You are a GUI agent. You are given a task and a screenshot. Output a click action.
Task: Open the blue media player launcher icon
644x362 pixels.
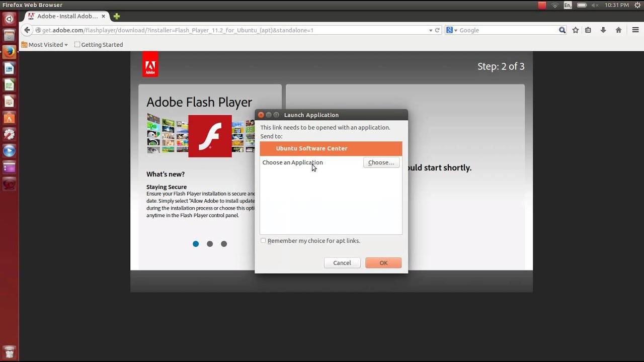[x=9, y=151]
